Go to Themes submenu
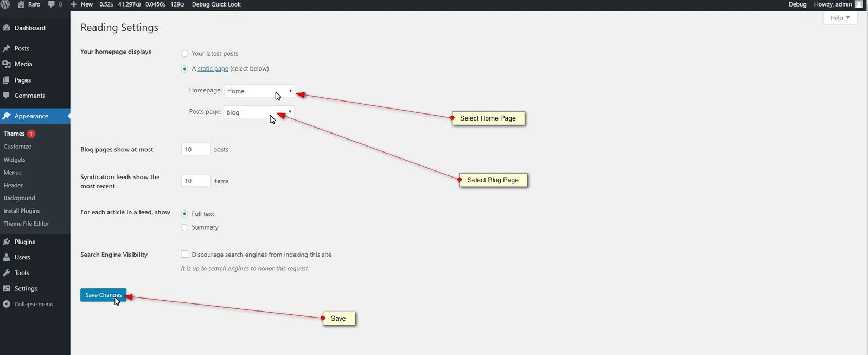 (14, 134)
